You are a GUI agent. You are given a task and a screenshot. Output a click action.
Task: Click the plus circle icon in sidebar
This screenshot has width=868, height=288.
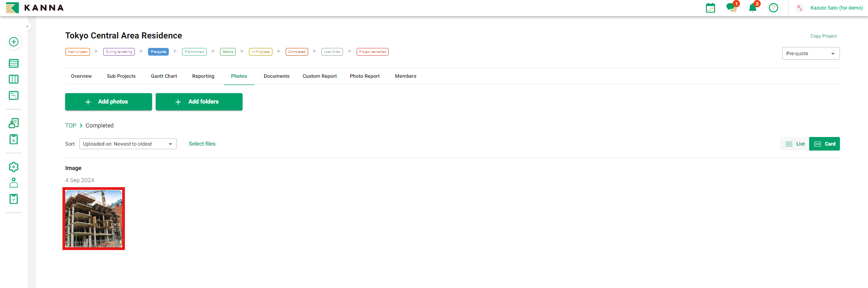coord(14,42)
